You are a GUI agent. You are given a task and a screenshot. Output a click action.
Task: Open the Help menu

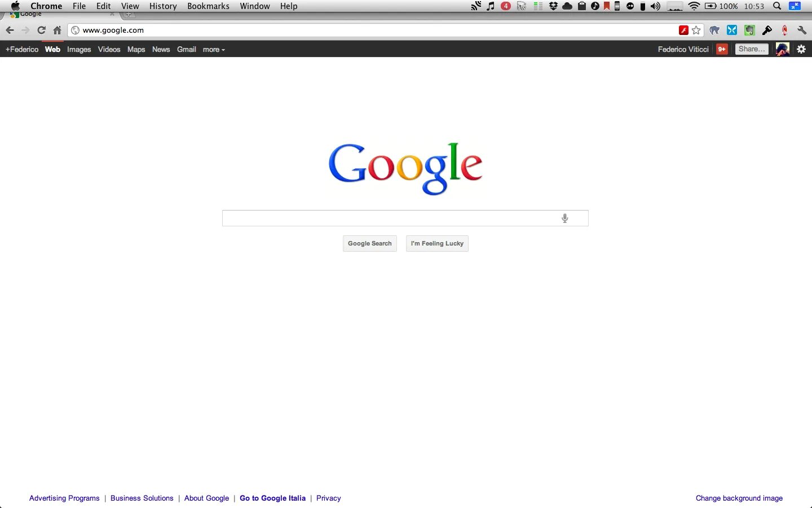(x=289, y=6)
